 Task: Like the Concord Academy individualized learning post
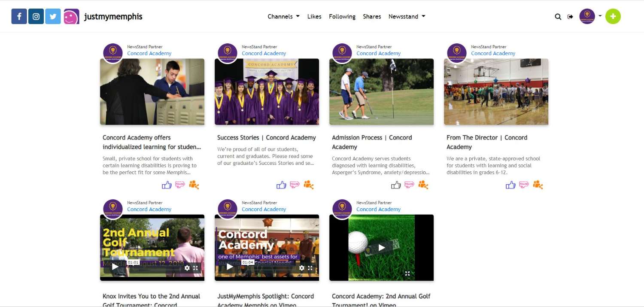pos(167,185)
